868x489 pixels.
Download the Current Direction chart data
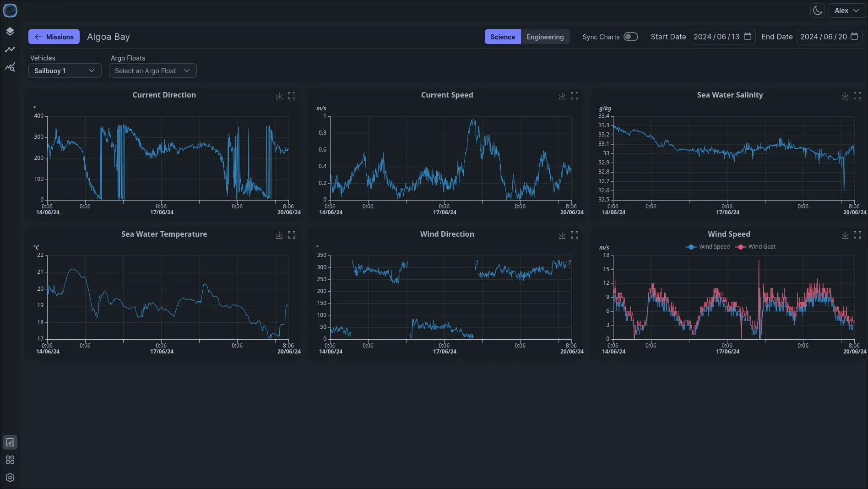point(279,96)
